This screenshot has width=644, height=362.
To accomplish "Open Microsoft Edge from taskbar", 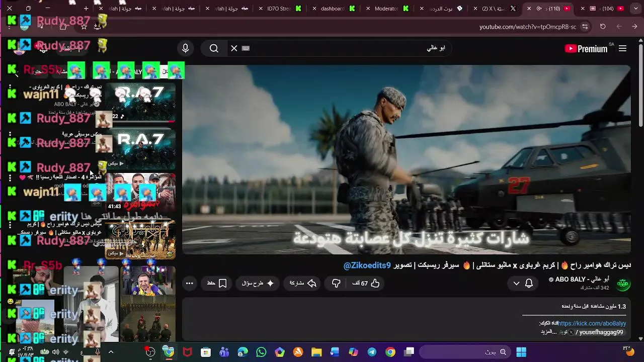I will pos(243,352).
